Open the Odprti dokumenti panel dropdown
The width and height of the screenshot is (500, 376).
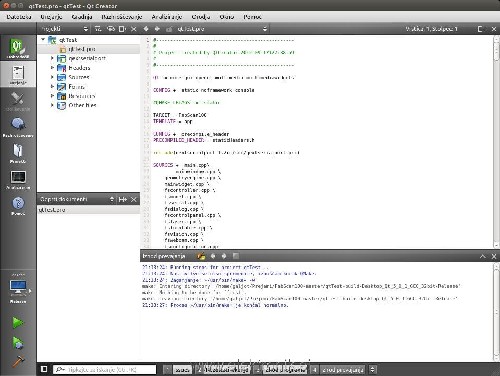[77, 199]
